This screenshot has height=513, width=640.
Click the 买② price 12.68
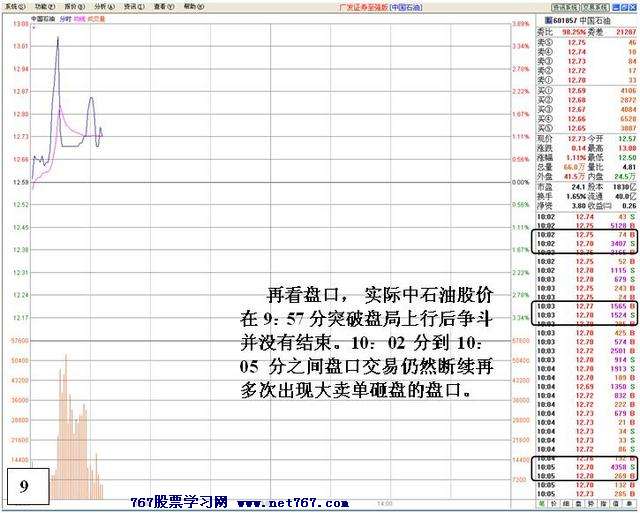click(577, 100)
